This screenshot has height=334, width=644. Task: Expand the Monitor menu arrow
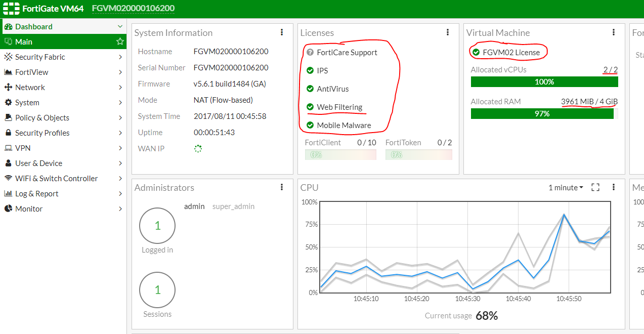[x=120, y=209]
